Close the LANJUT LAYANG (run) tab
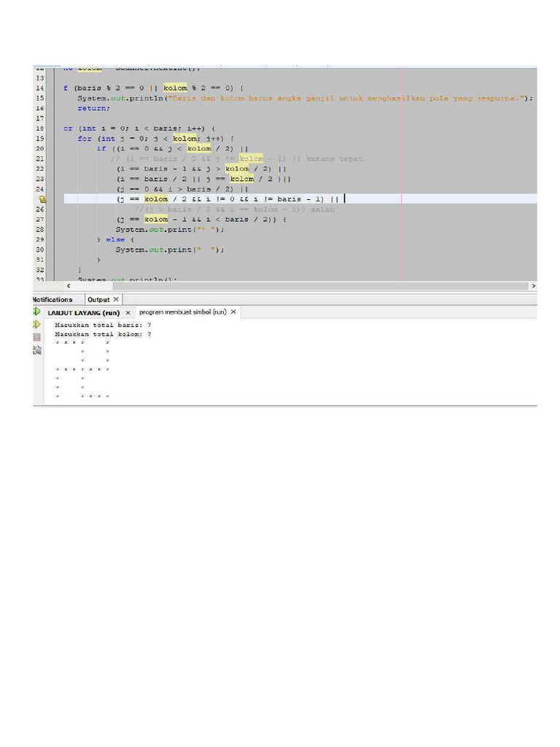Screen dimensions: 560x747 [128, 312]
